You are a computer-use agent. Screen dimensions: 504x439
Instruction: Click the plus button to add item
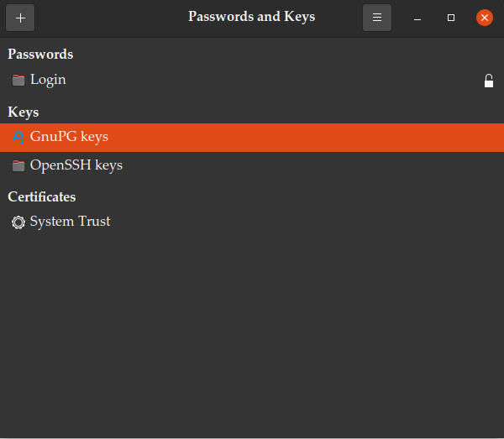pos(20,18)
